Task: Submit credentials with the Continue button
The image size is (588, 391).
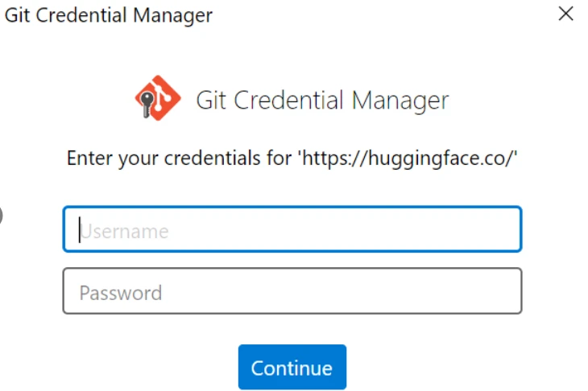Action: [x=292, y=368]
